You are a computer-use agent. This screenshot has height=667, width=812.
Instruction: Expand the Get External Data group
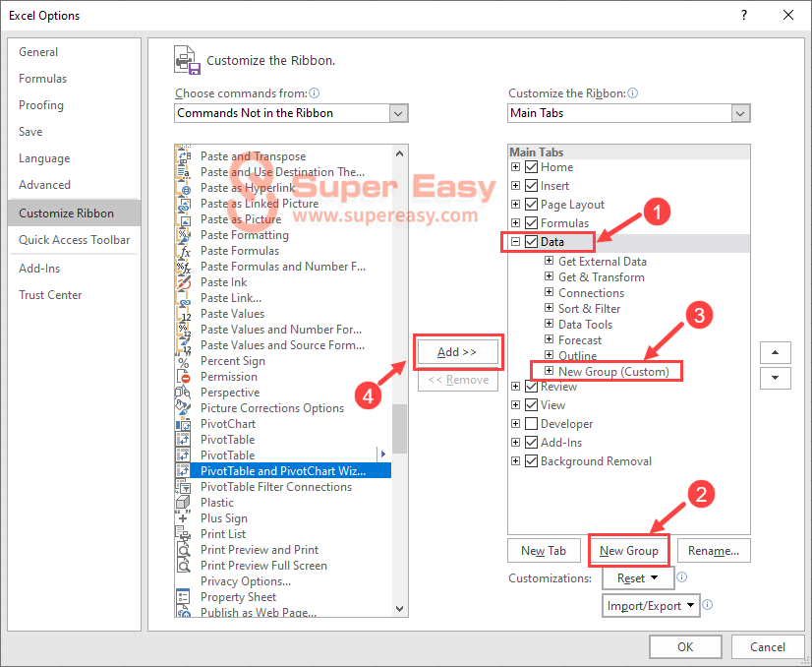coord(549,261)
